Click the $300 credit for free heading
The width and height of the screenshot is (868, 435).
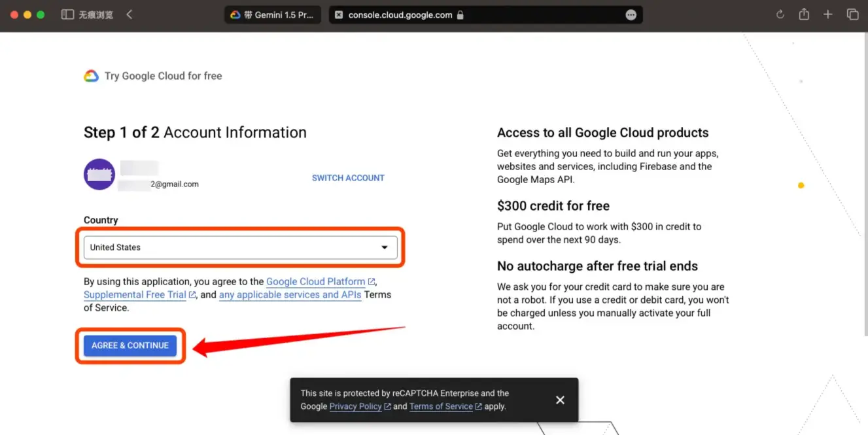pos(553,206)
